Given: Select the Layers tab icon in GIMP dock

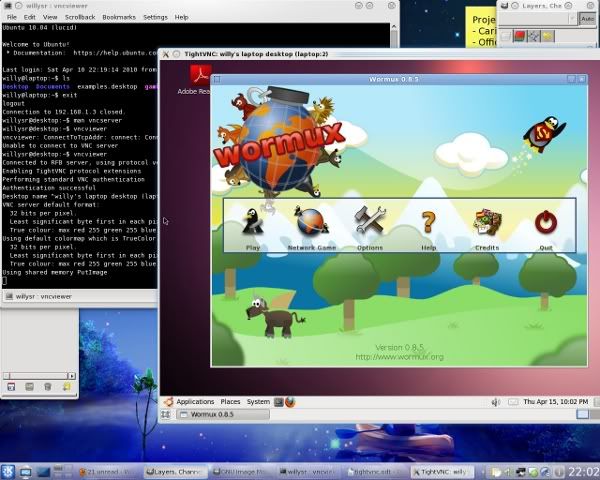Looking at the screenshot, I should [506, 36].
